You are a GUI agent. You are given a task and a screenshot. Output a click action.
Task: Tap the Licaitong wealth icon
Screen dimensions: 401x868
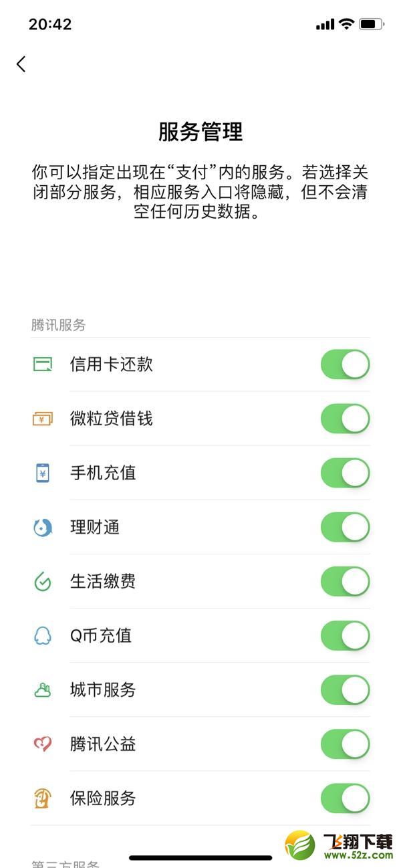(43, 528)
